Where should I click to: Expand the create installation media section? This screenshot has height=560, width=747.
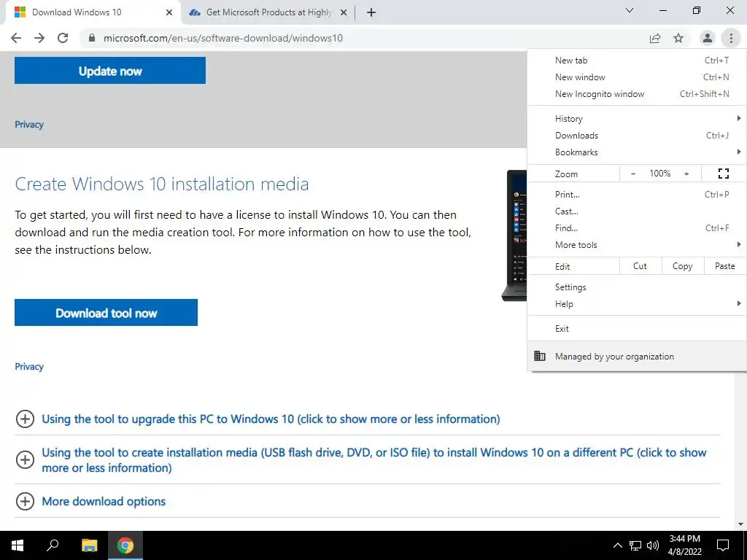coord(26,460)
